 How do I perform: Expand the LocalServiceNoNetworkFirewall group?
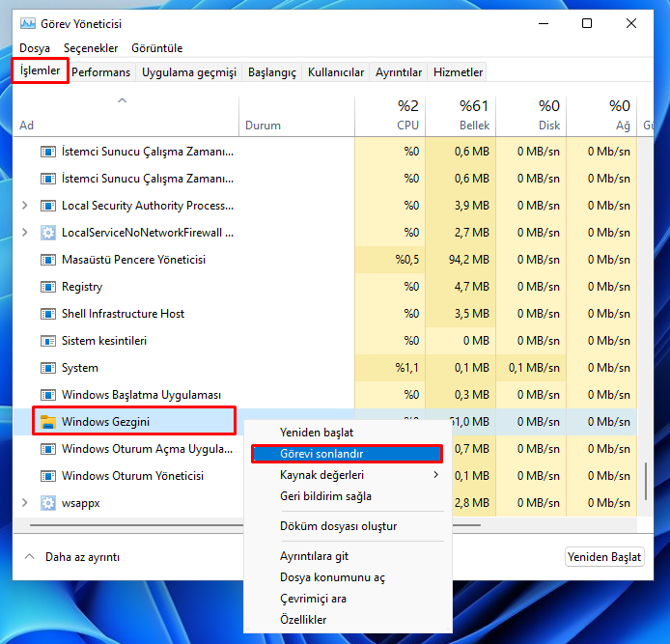click(x=25, y=233)
